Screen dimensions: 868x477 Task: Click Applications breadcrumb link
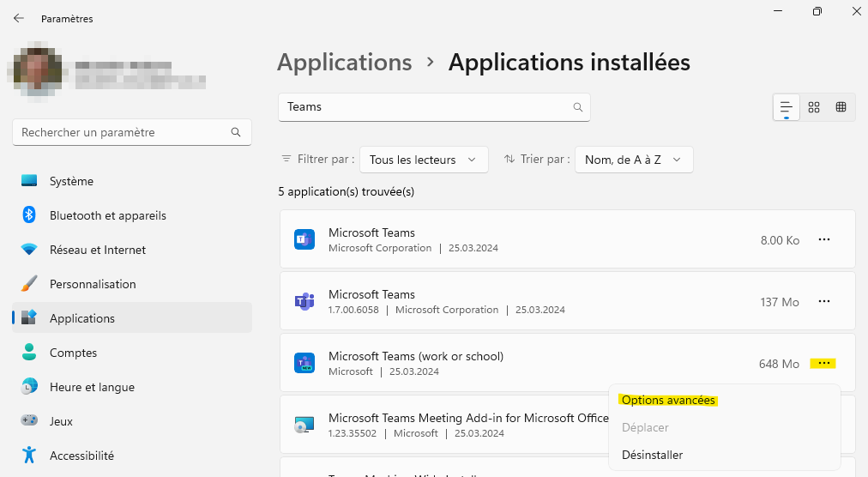(x=344, y=63)
